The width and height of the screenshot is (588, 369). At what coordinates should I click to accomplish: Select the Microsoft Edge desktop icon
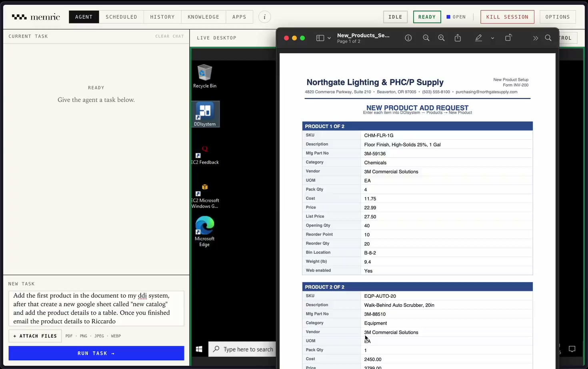tap(205, 231)
